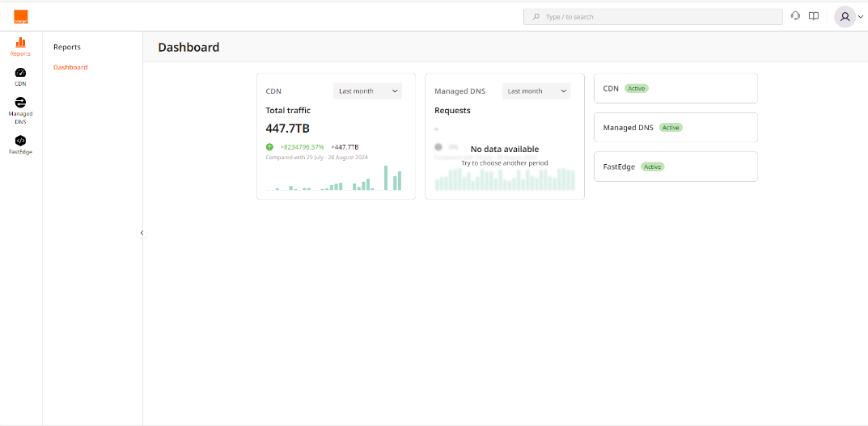Collapse the Reports side panel
Screen dimensions: 868x426
pos(142,233)
